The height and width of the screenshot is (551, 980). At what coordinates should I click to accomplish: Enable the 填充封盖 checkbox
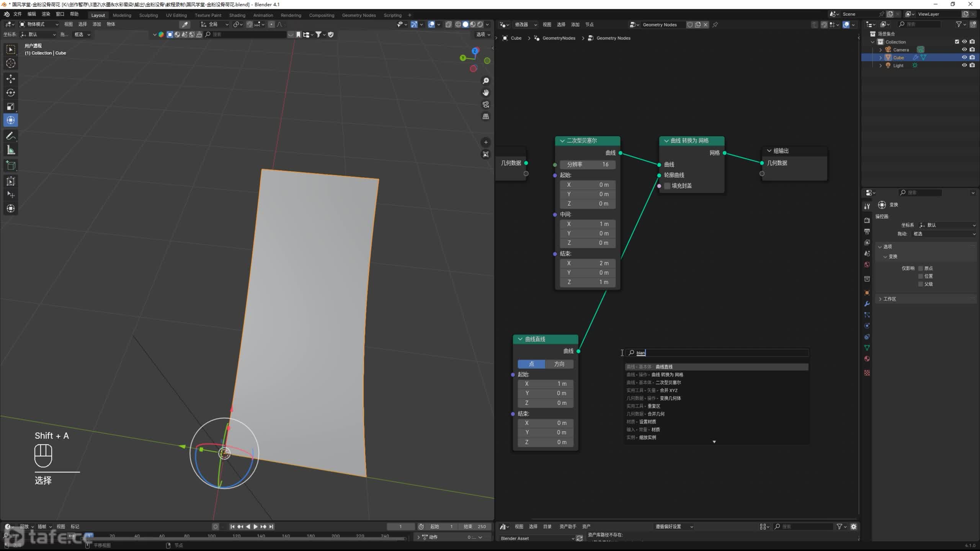(668, 186)
